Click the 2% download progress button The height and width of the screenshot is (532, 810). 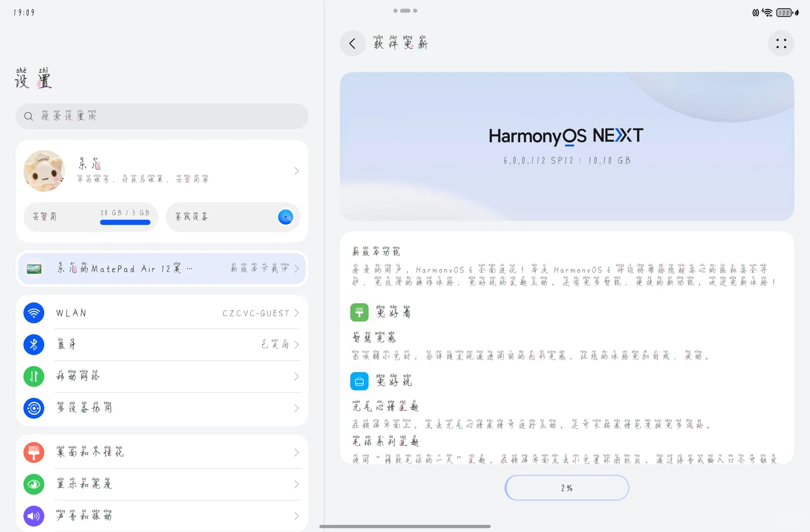click(x=566, y=488)
